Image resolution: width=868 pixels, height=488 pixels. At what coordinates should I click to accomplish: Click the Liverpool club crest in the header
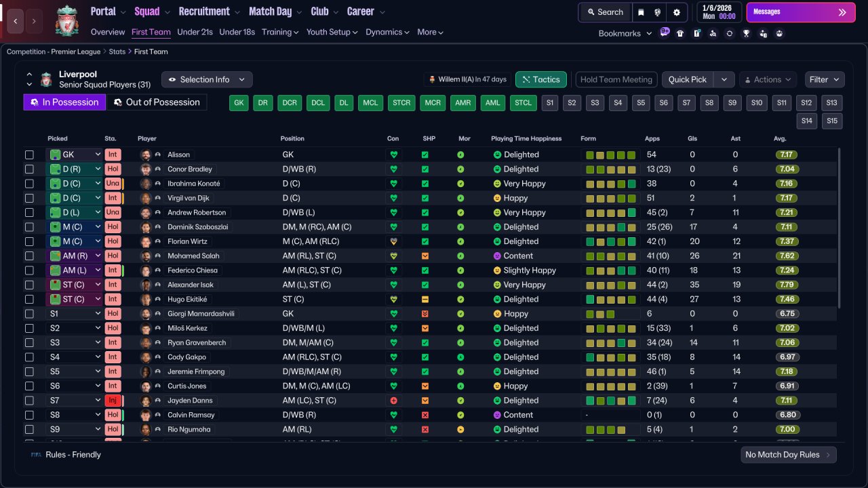(x=67, y=20)
